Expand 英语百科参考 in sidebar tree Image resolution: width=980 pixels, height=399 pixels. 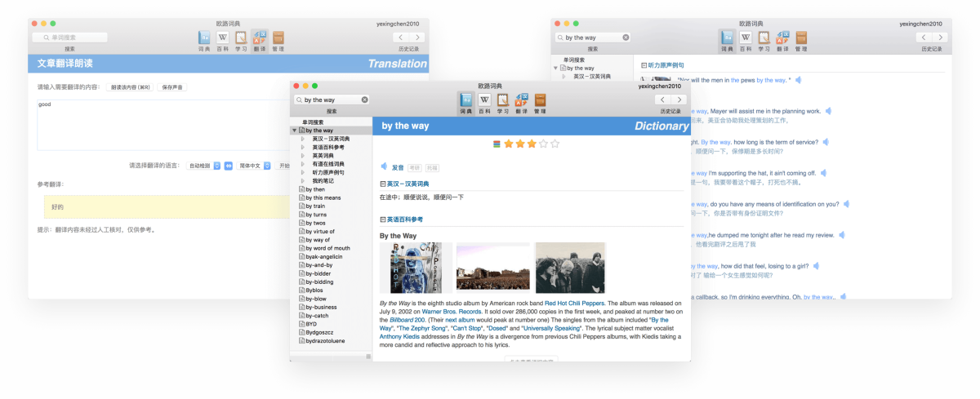point(303,147)
